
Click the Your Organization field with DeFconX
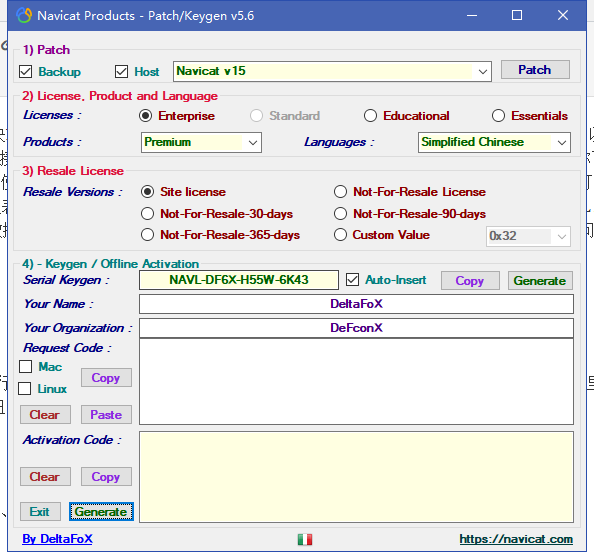coord(356,328)
